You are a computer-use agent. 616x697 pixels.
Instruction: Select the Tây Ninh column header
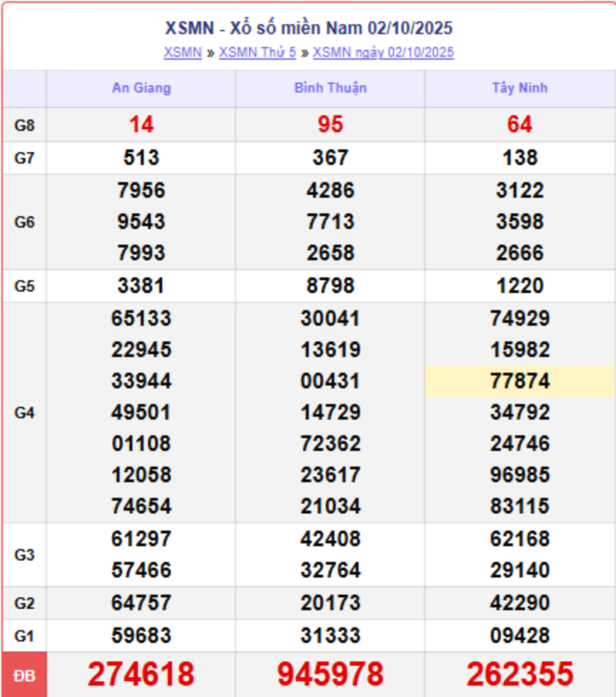(x=520, y=88)
